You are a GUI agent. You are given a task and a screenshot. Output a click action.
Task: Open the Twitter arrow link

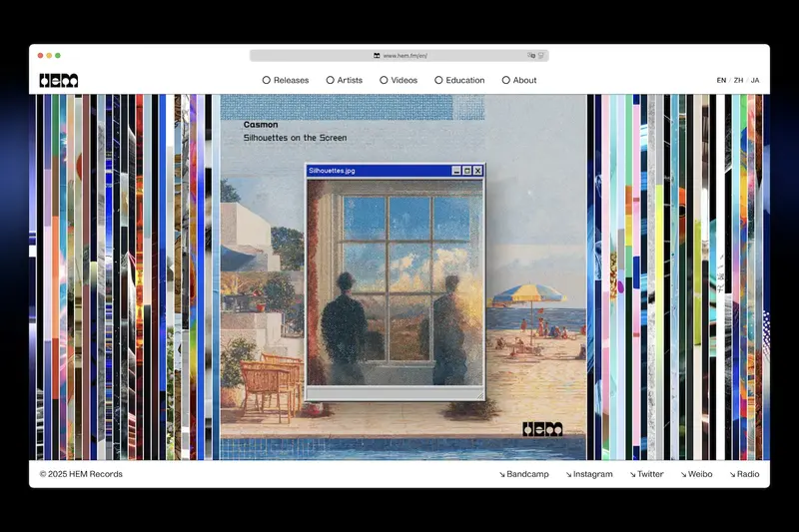(646, 474)
